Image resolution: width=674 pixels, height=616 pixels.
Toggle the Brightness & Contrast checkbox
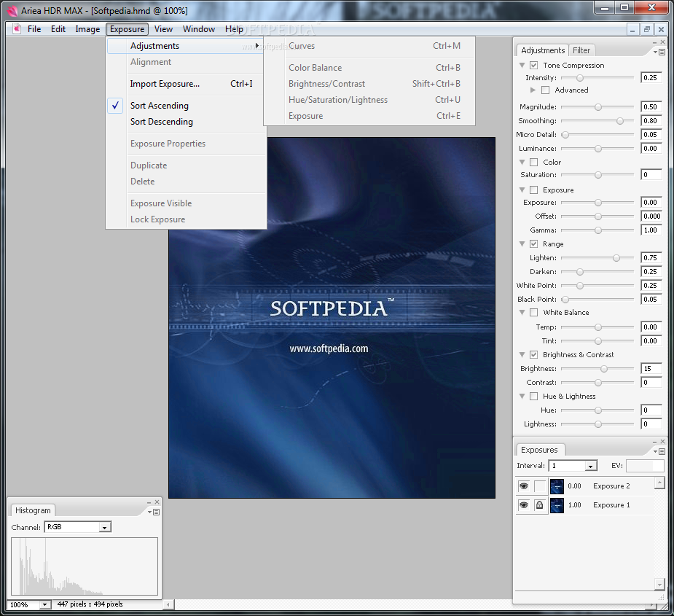point(533,354)
